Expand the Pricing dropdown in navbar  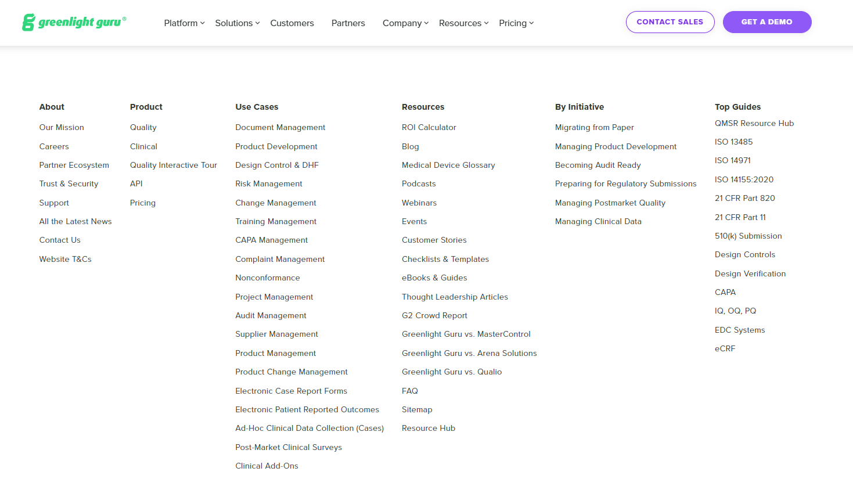pyautogui.click(x=516, y=23)
